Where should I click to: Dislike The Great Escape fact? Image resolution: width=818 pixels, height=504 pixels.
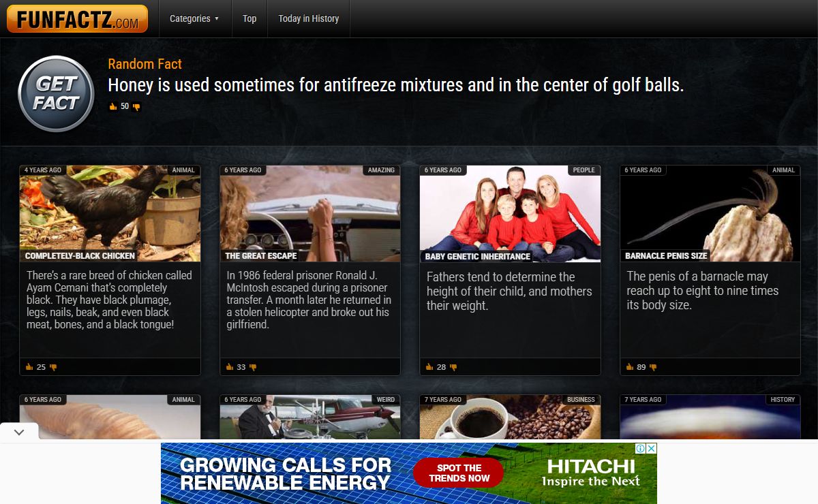253,367
